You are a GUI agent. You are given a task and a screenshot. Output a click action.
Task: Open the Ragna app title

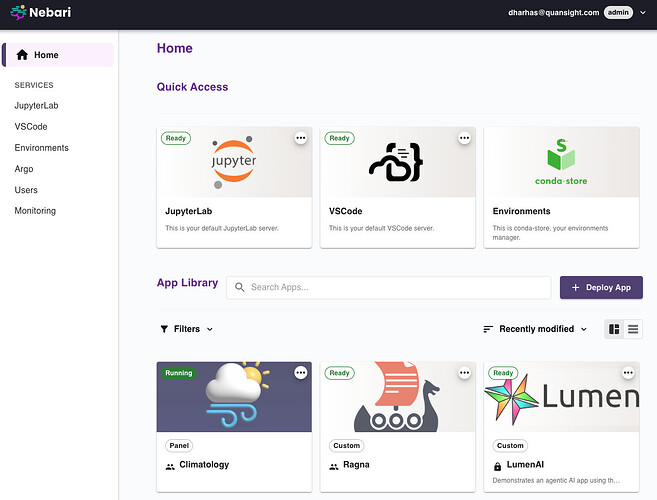tap(356, 465)
